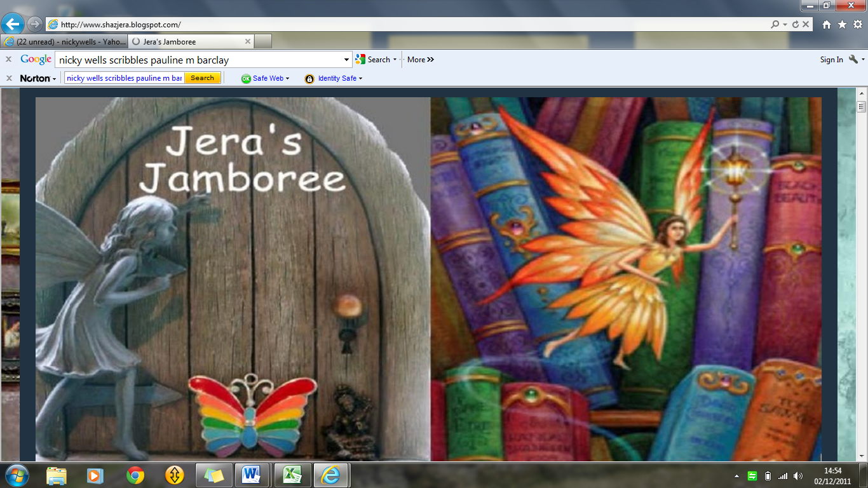The height and width of the screenshot is (488, 868).
Task: Open the IE Tools gear menu
Action: (857, 25)
